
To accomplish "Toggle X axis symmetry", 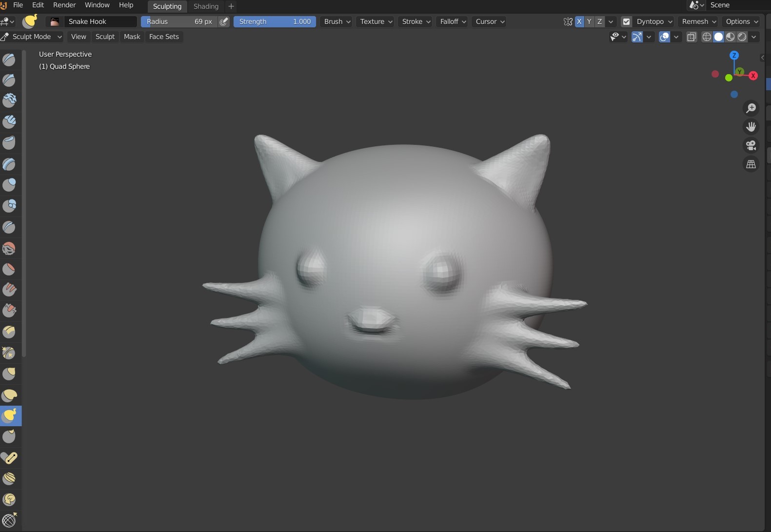I will tap(579, 21).
